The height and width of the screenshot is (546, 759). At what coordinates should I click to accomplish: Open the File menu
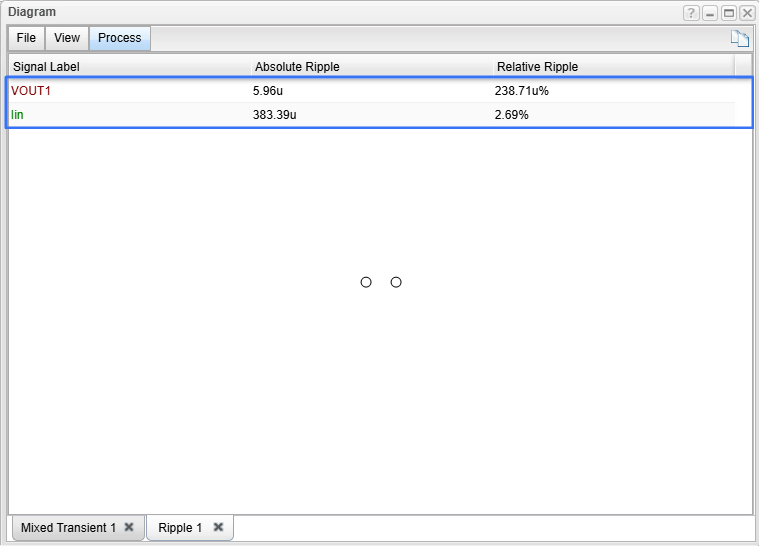click(x=26, y=38)
